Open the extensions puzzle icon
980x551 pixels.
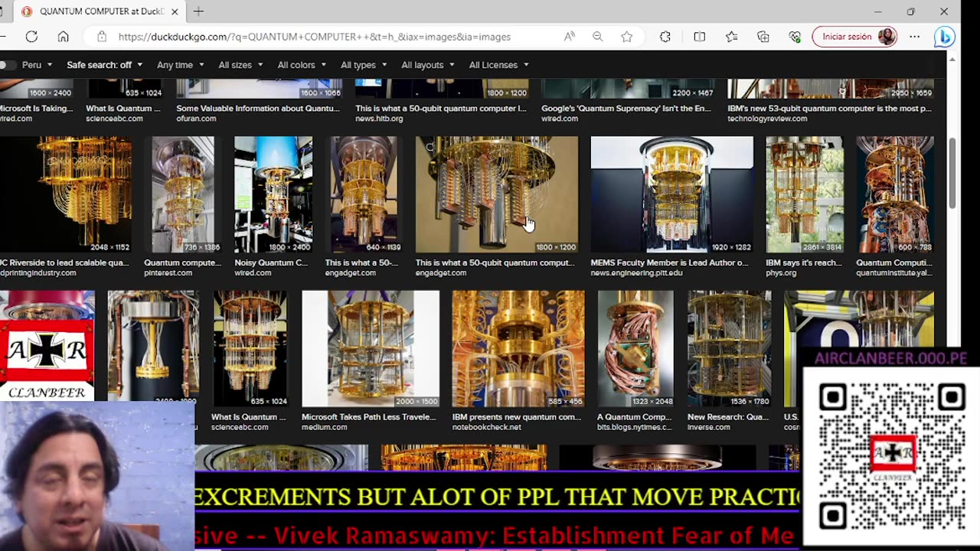(665, 37)
